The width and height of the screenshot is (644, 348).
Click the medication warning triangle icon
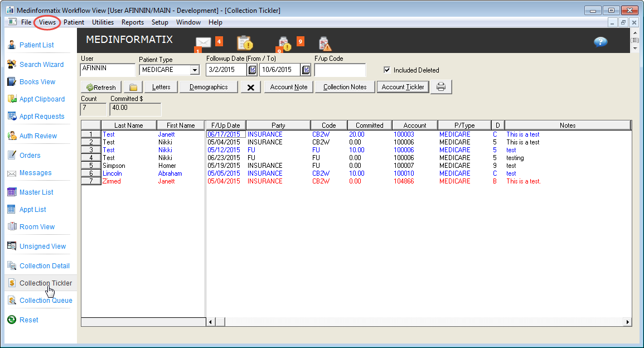pos(325,43)
